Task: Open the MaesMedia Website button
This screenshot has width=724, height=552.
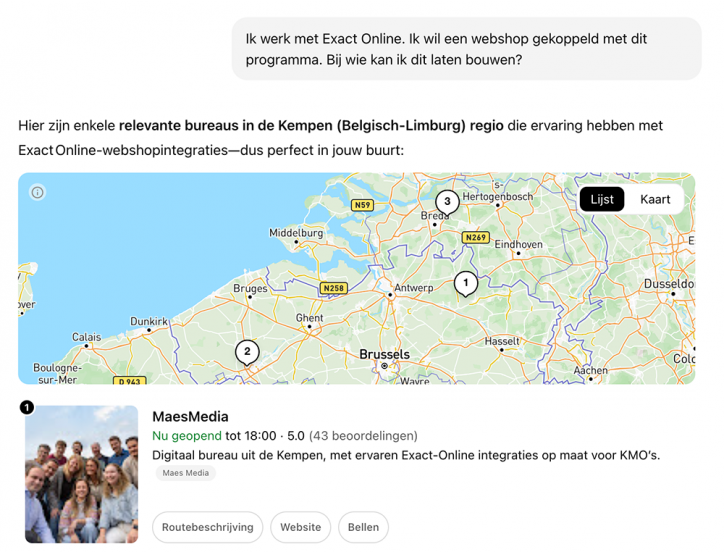Action: pos(300,527)
